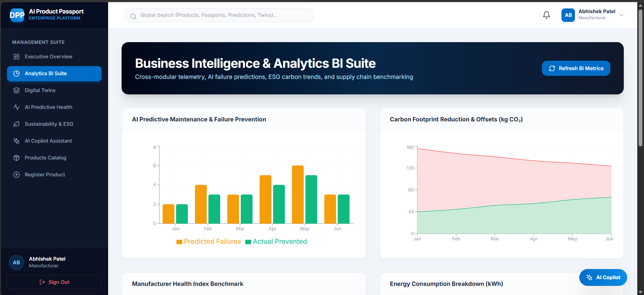644x295 pixels.
Task: Click the AB avatar in the sidebar footer
Action: tap(17, 262)
